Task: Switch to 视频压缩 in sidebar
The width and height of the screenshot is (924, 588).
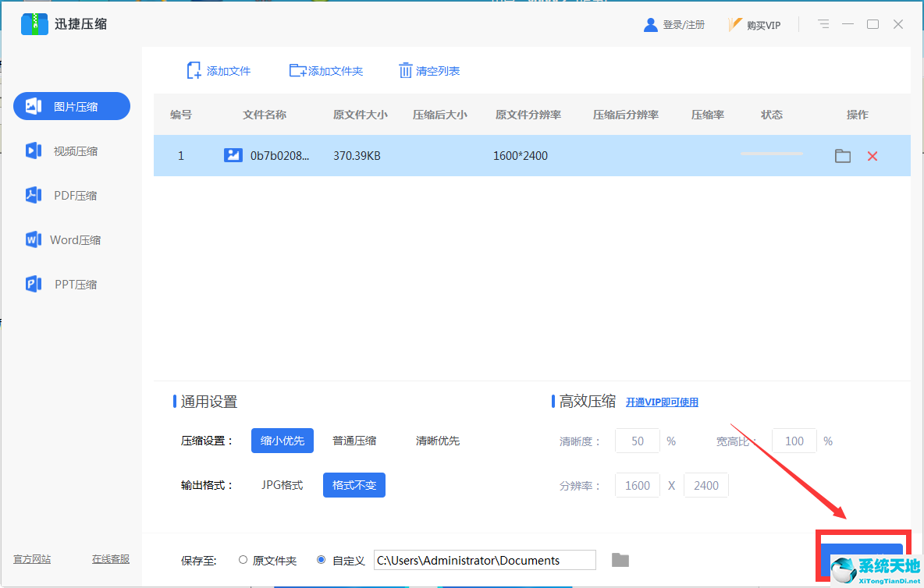Action: click(x=62, y=151)
